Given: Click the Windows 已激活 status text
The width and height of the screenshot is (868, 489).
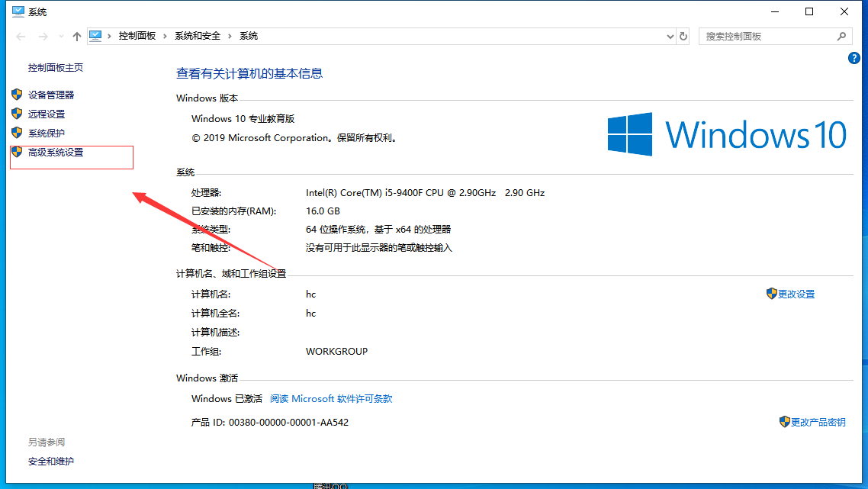Looking at the screenshot, I should (x=227, y=399).
